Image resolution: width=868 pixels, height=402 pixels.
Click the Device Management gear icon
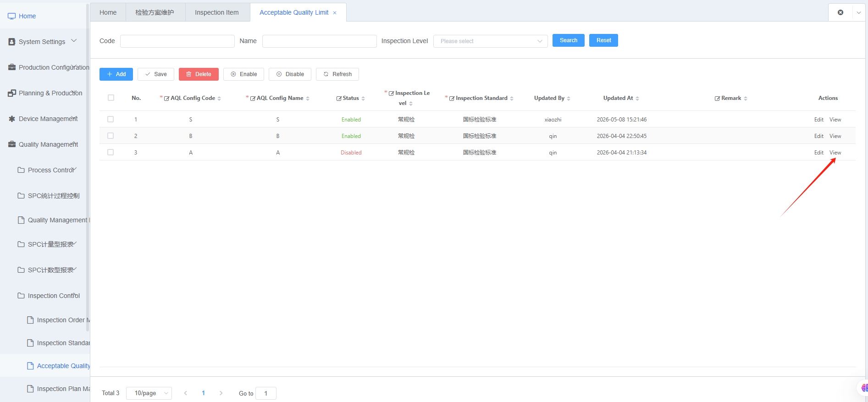tap(12, 119)
